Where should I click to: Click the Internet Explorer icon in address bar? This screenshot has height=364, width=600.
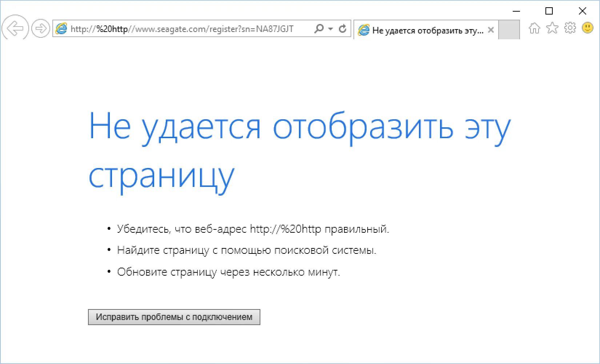[x=61, y=29]
